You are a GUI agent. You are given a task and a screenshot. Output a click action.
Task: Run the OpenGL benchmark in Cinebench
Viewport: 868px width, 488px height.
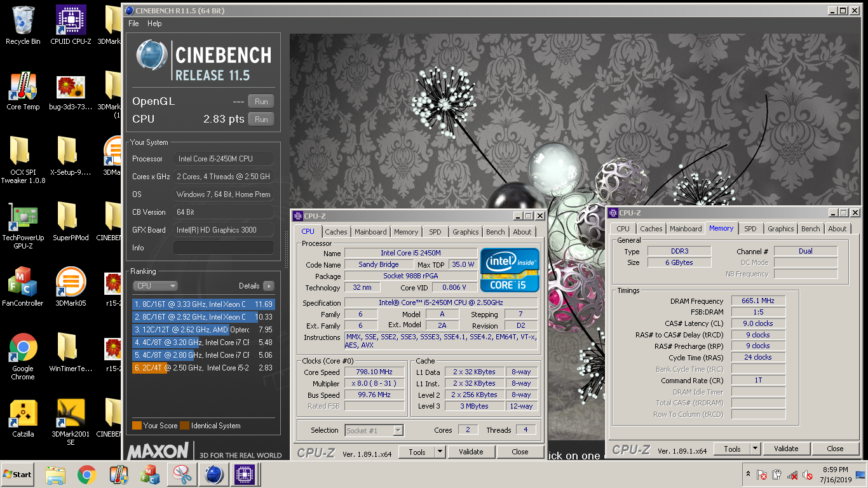pos(261,102)
